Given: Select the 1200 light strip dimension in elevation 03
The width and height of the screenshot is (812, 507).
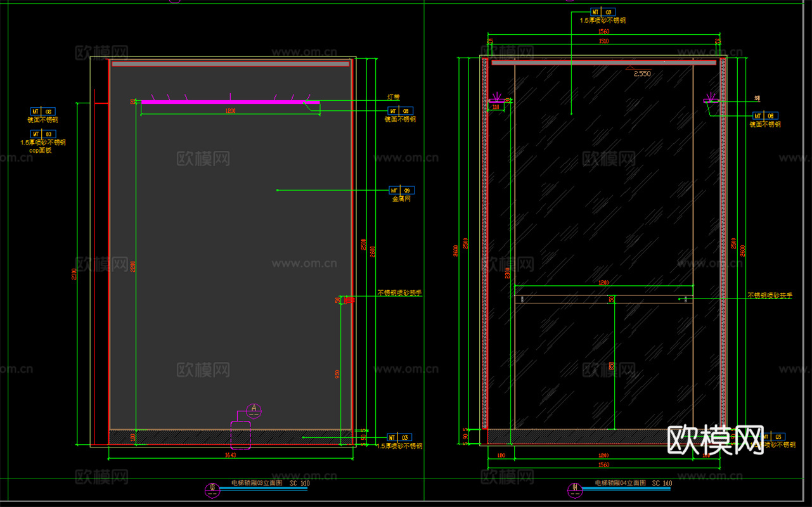Looking at the screenshot, I should 230,111.
